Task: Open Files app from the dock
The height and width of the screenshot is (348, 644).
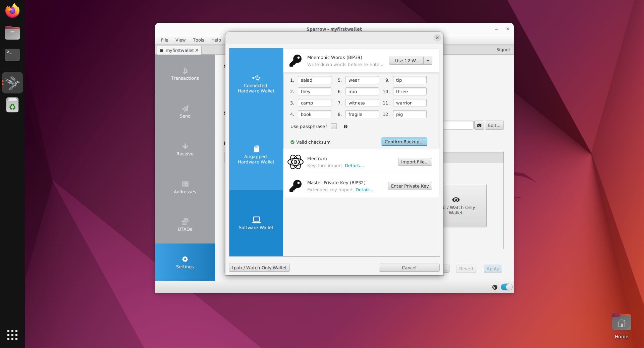Action: coord(12,33)
